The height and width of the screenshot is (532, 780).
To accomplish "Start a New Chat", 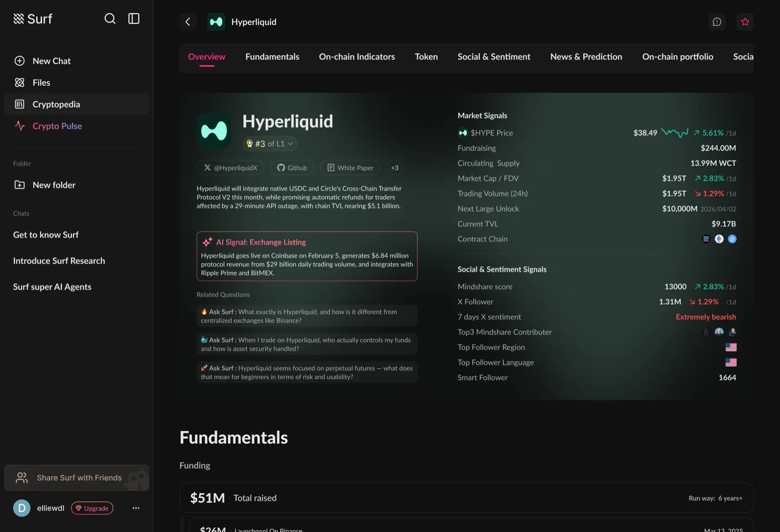I will pos(77,61).
